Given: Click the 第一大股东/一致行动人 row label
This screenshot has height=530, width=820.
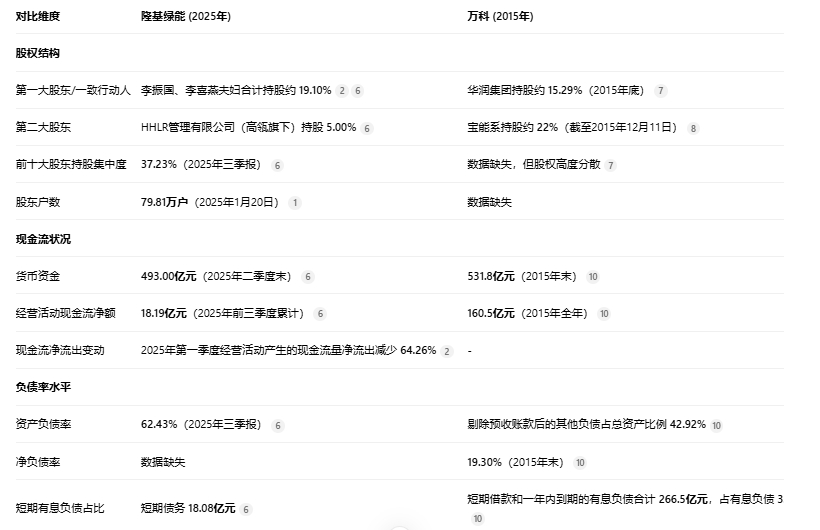Looking at the screenshot, I should (x=73, y=91).
